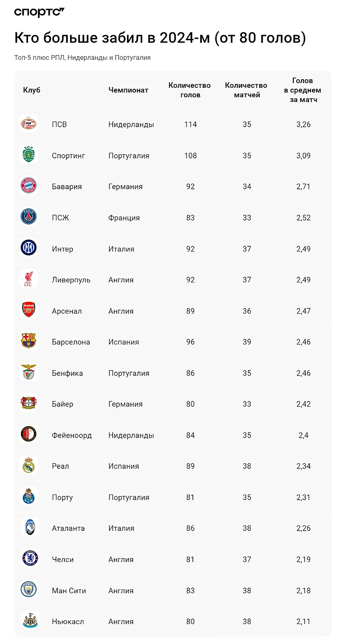Click the Sporting club crest icon

pos(28,155)
